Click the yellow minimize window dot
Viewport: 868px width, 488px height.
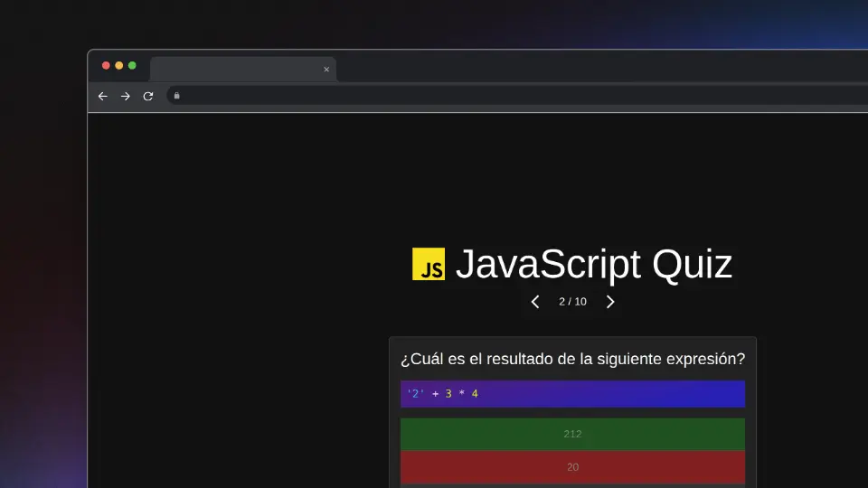(x=119, y=65)
